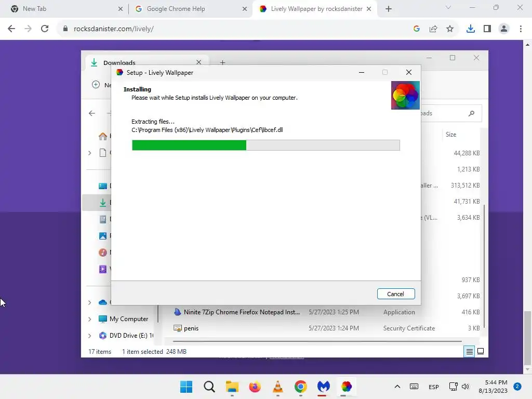Close the Downloads tab in File Explorer
The image size is (532, 399).
click(199, 62)
